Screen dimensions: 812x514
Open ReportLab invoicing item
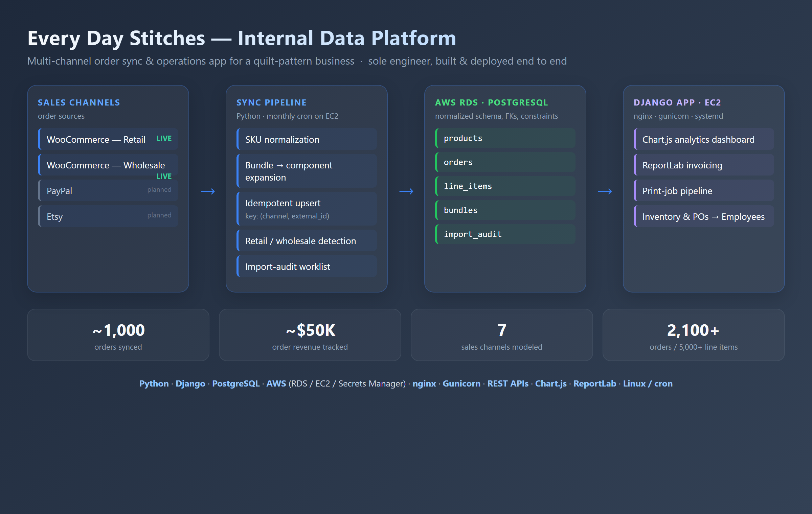click(704, 165)
